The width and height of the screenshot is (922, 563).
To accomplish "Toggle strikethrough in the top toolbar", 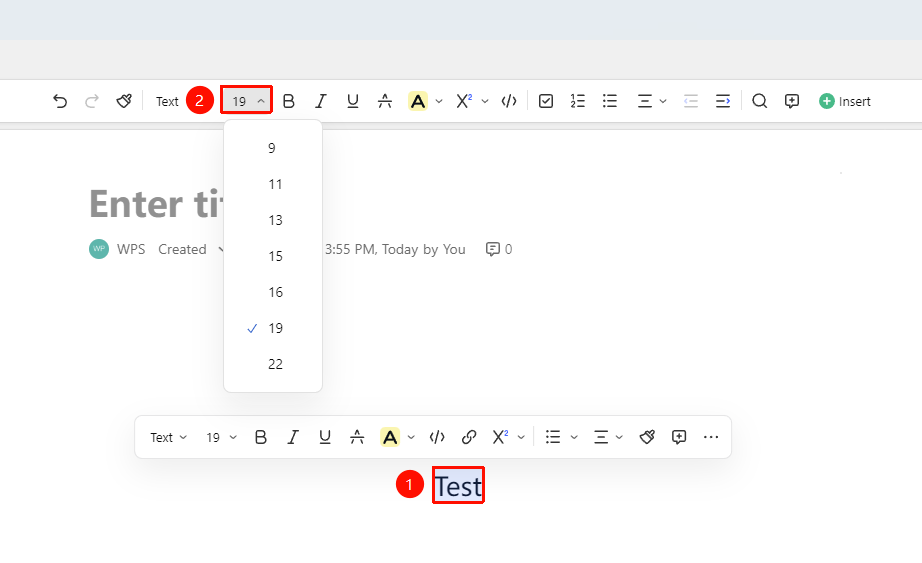I will click(385, 101).
